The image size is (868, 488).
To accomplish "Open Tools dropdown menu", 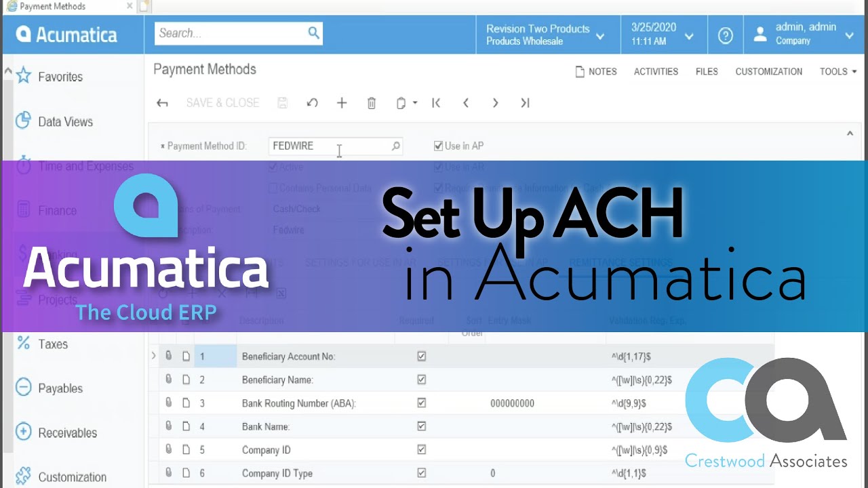I will (x=838, y=71).
